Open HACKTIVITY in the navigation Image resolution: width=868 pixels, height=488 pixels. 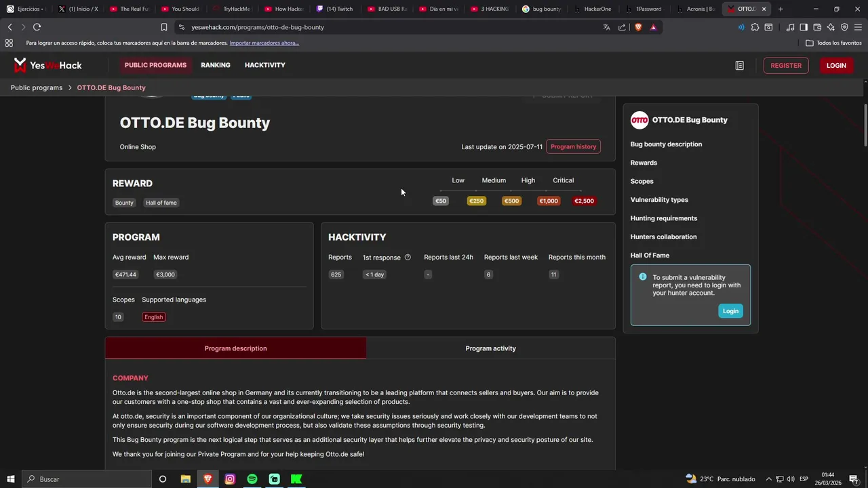coord(264,65)
